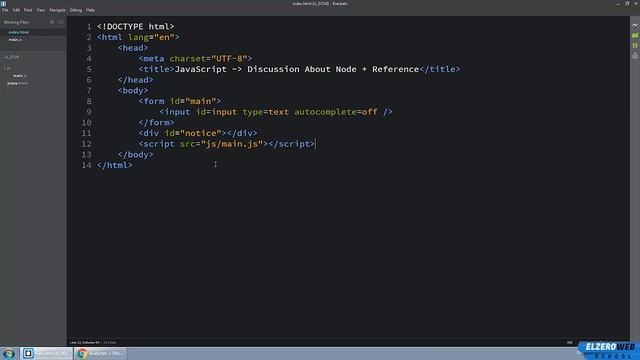Click the "UTF-8" charset value

(229, 58)
